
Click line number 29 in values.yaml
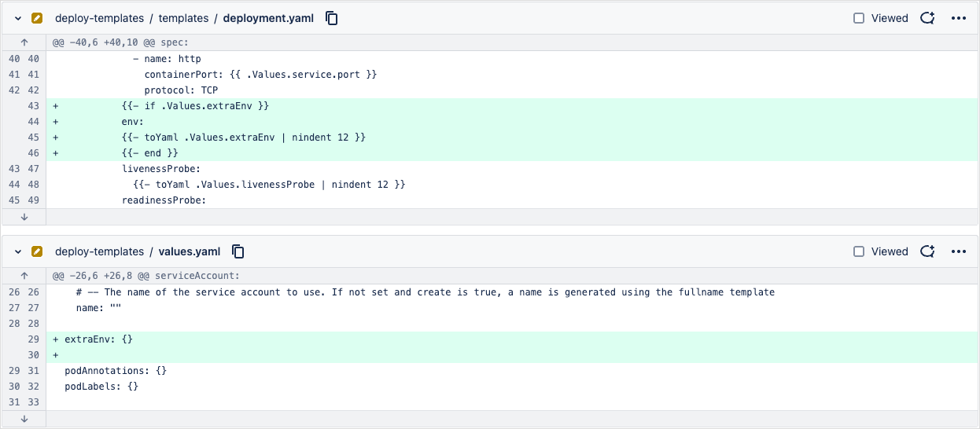point(33,339)
